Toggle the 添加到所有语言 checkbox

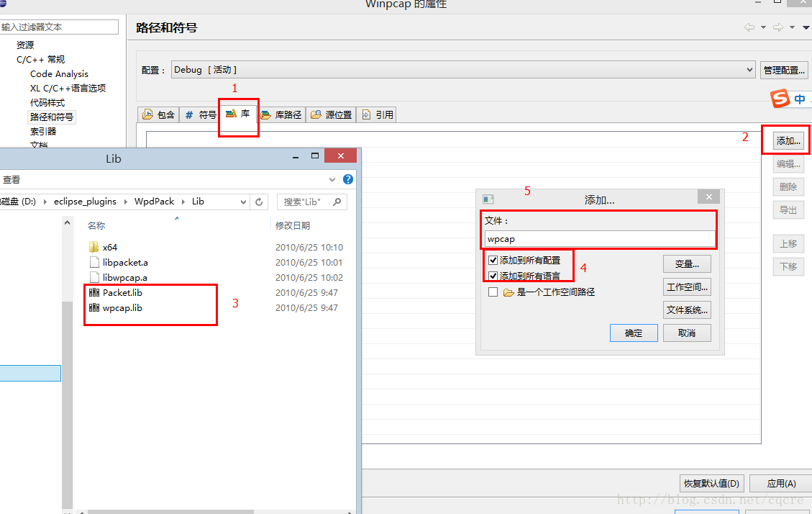pos(493,276)
